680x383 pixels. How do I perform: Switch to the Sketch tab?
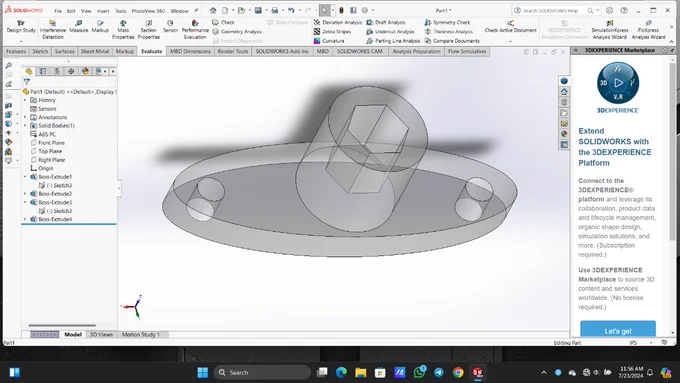pos(40,51)
